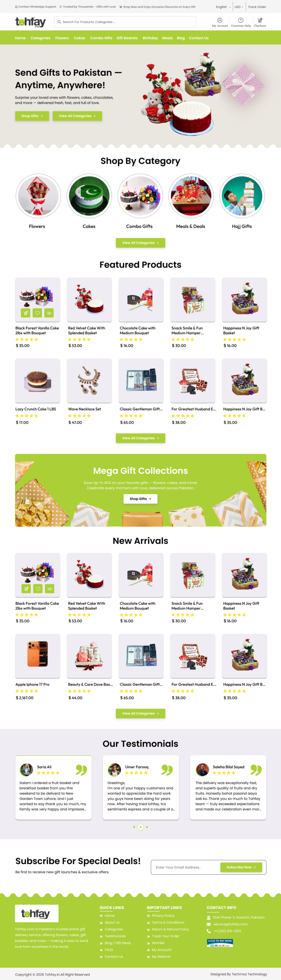Focus the email address subscribe field
The image size is (281, 980).
[186, 867]
